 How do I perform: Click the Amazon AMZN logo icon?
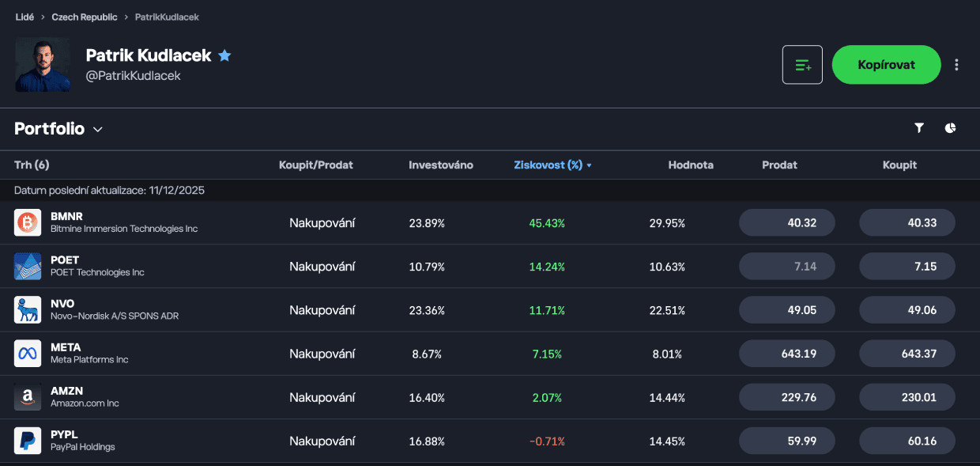coord(28,396)
